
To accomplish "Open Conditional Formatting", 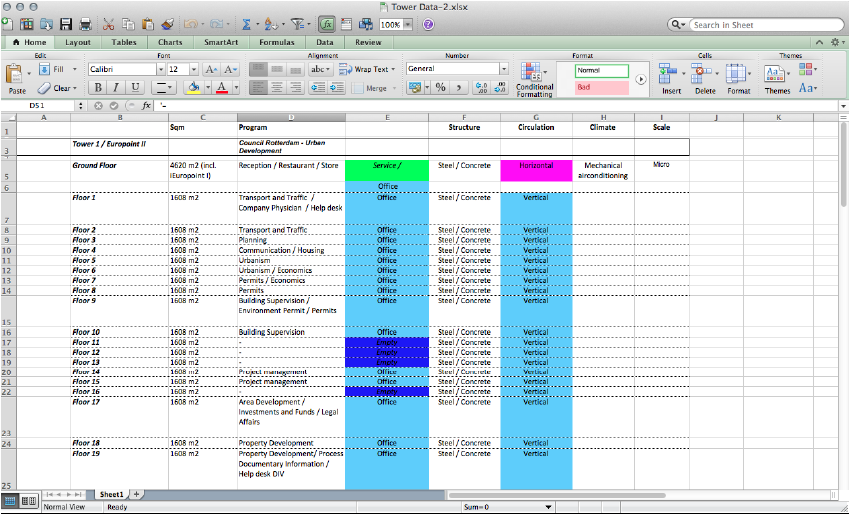I will 535,80.
